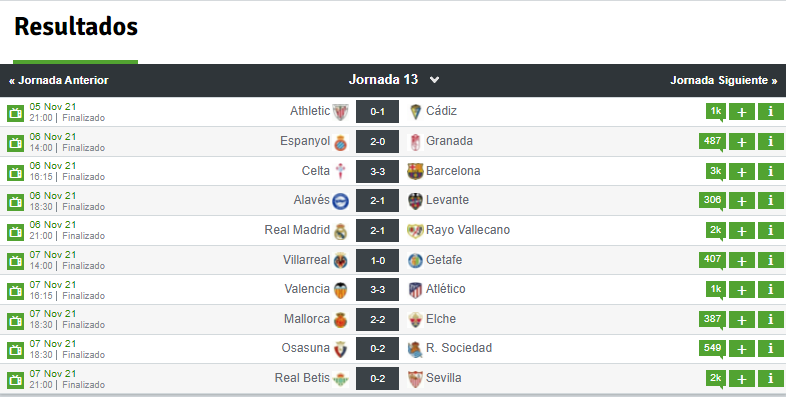Screen dimensions: 786x397
Task: Click info icon on Real Betis-Sevilla row
Action: 770,378
